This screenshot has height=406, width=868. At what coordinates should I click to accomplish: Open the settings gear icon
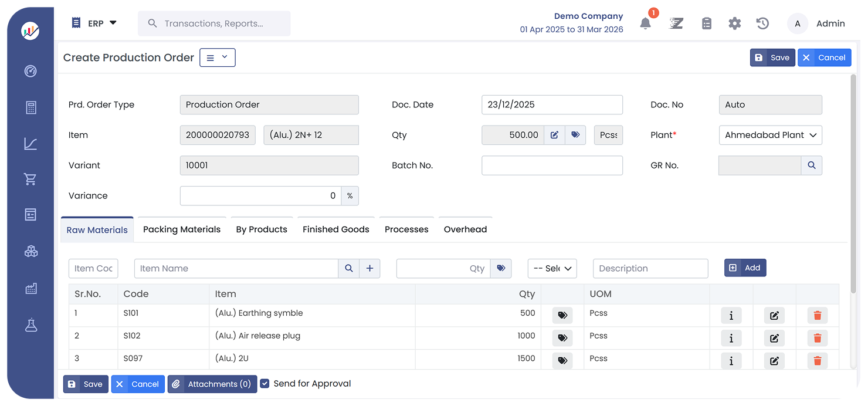(x=734, y=23)
